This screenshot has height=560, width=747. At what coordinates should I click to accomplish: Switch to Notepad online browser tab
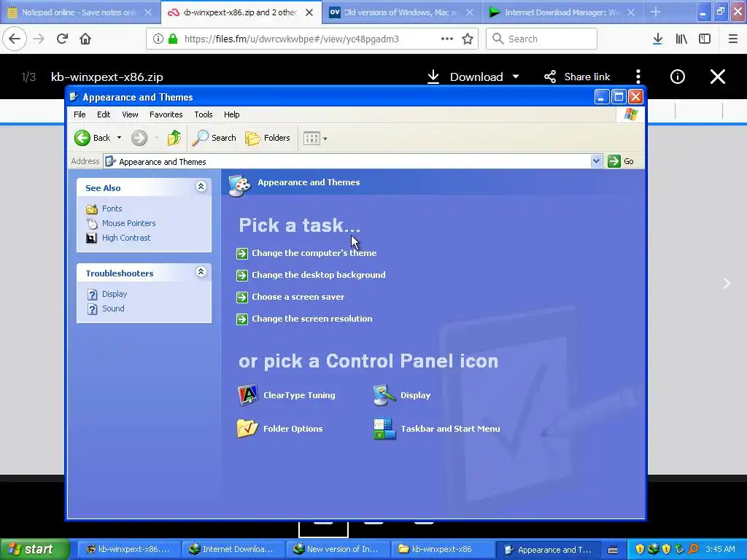coord(79,12)
